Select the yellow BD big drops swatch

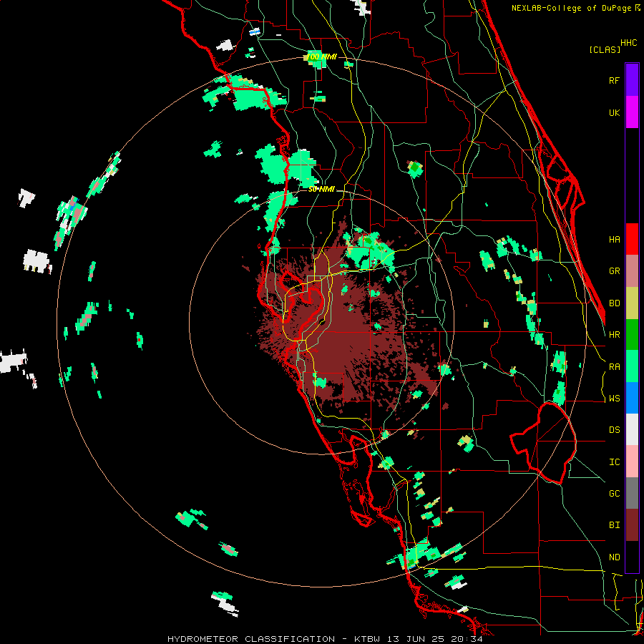pos(632,303)
